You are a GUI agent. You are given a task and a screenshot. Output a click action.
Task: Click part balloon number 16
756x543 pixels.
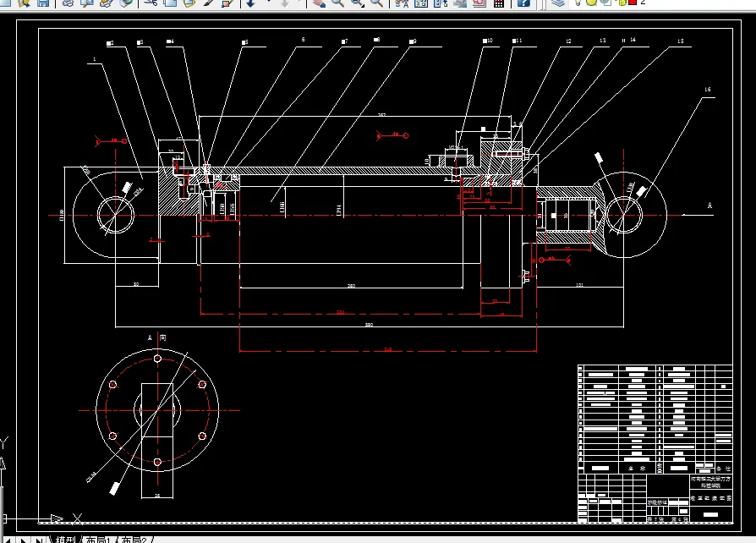click(707, 89)
